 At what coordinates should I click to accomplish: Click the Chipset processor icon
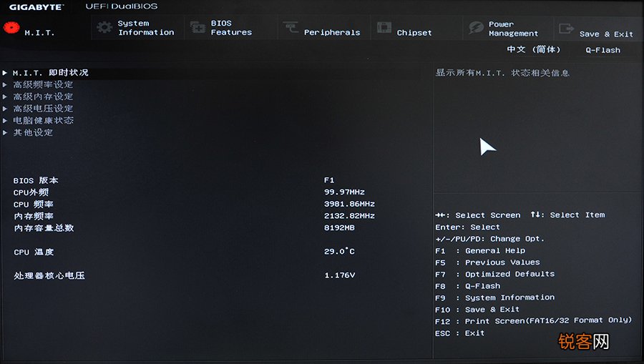coord(384,27)
